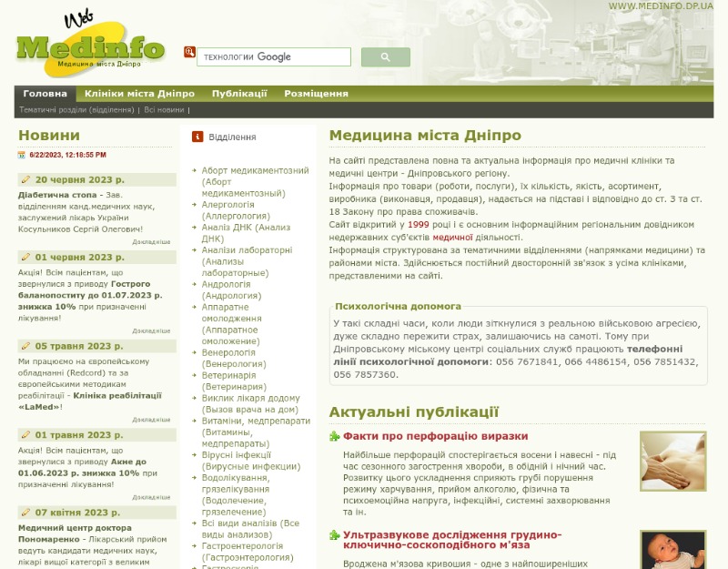This screenshot has width=728, height=569.
Task: Click the Діабетична стопа bold news title
Action: click(x=57, y=195)
